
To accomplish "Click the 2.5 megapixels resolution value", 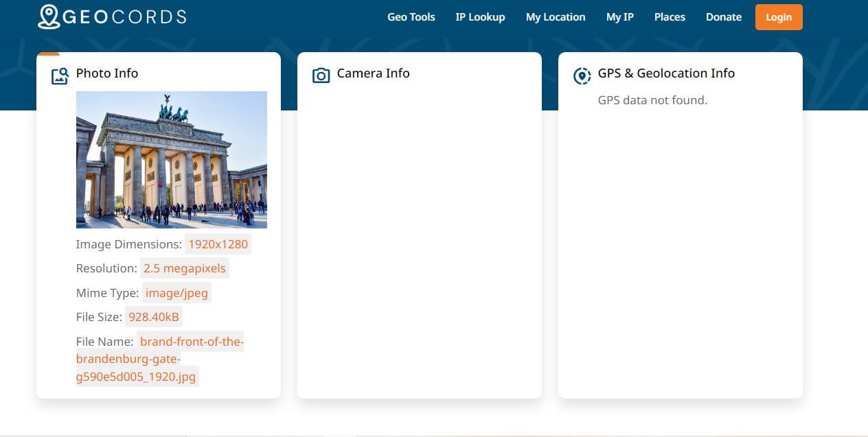I will click(x=184, y=268).
